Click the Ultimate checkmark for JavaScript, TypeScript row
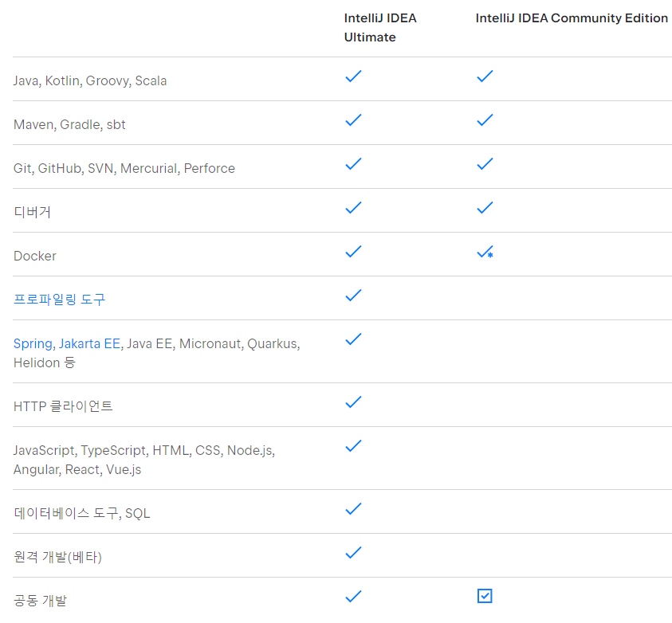This screenshot has width=672, height=623. click(353, 445)
